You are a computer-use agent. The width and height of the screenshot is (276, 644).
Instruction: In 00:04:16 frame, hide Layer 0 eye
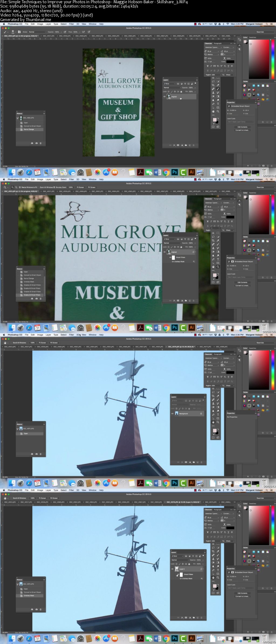[172, 569]
